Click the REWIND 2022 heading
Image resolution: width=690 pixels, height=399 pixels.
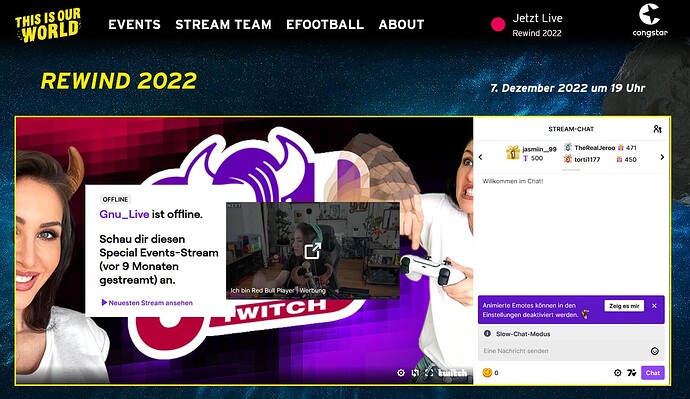pos(119,81)
